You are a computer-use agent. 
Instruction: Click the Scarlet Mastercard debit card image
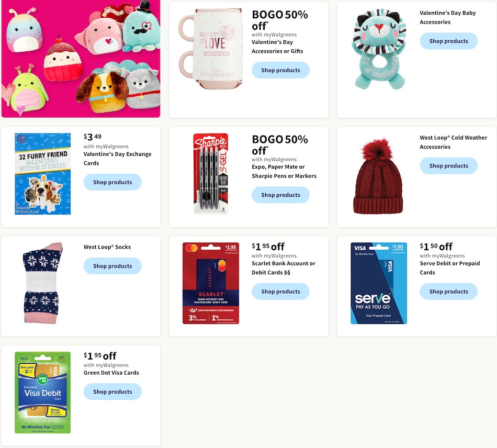[211, 283]
